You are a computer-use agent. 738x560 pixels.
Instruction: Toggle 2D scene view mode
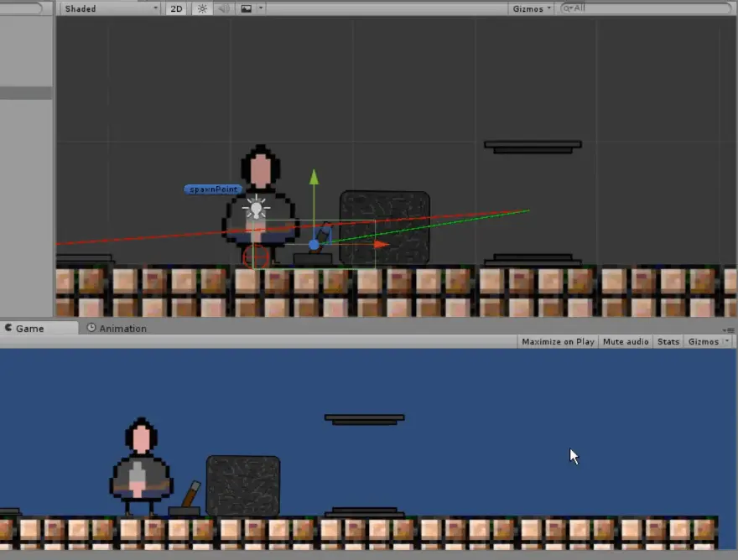[176, 8]
